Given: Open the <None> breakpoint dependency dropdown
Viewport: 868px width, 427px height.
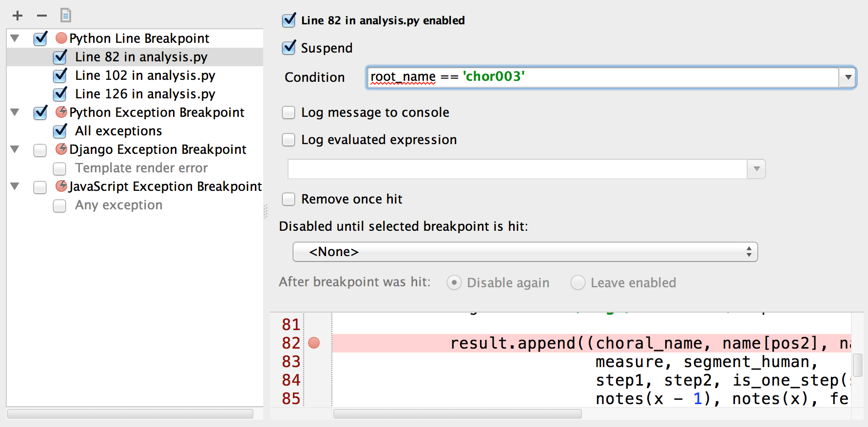Looking at the screenshot, I should tap(525, 252).
